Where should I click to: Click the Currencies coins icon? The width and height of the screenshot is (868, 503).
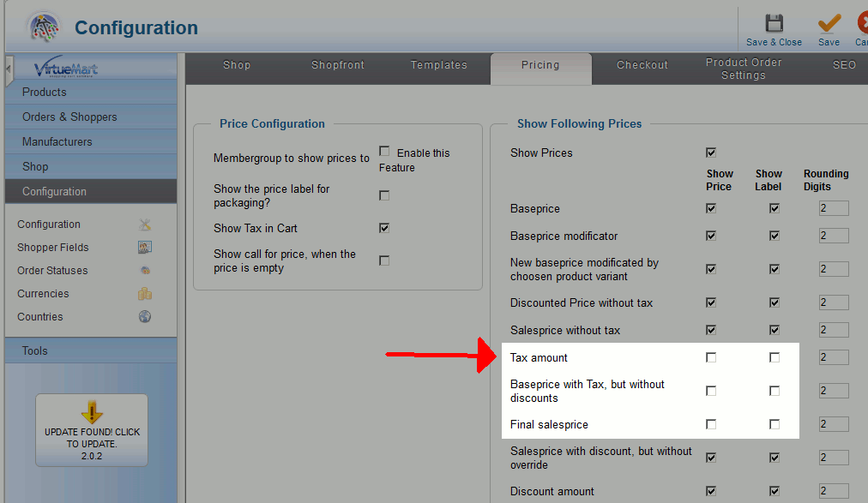tap(145, 294)
